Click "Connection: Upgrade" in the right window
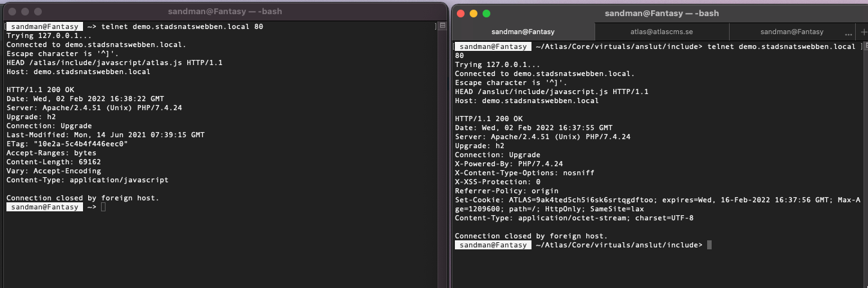The width and height of the screenshot is (868, 288). click(497, 155)
